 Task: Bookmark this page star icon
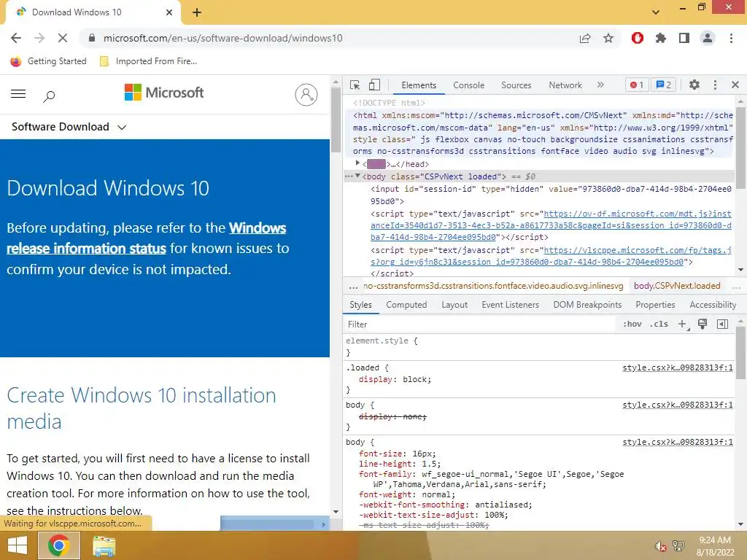click(x=608, y=38)
